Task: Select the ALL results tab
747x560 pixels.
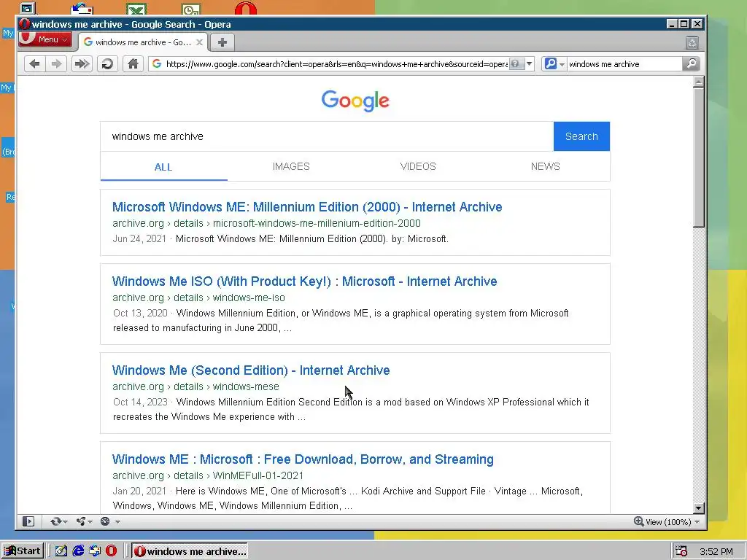Action: pyautogui.click(x=163, y=167)
